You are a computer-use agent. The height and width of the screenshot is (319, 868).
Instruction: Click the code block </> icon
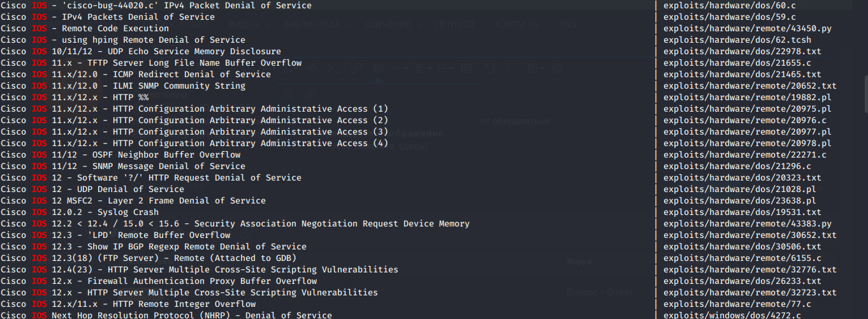point(312,68)
